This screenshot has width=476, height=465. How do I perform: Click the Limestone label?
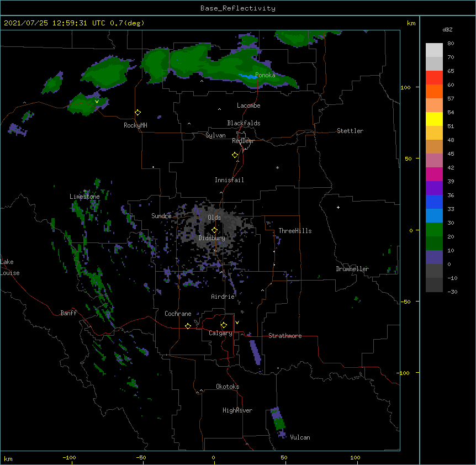[x=84, y=197]
